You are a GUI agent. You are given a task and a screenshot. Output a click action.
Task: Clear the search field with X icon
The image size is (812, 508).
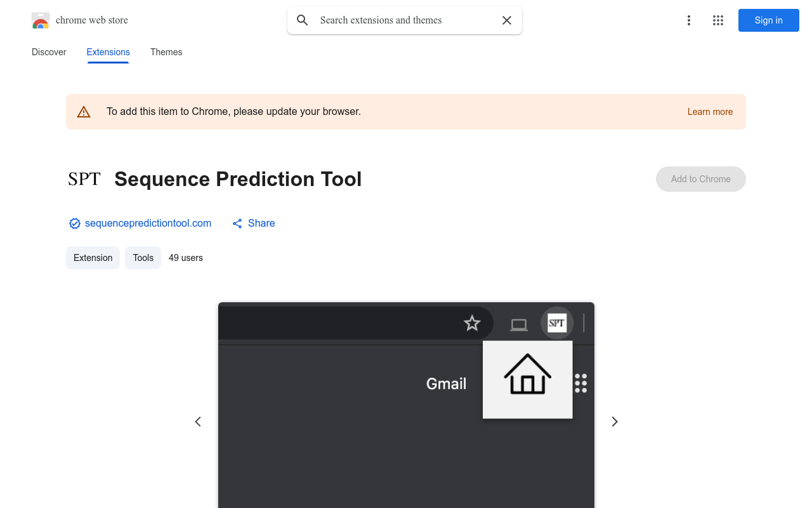507,20
